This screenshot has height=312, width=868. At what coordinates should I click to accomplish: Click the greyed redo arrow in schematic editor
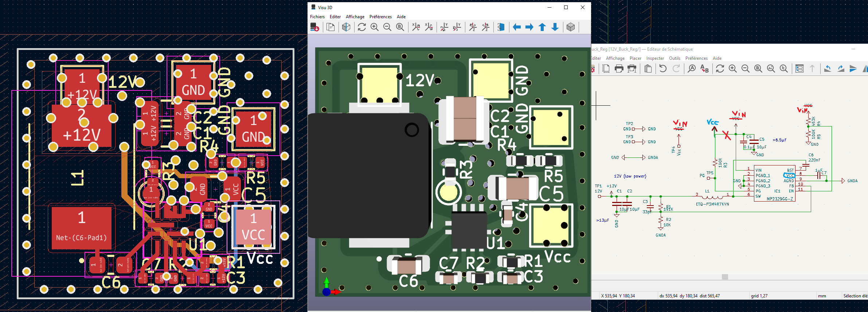coord(676,69)
